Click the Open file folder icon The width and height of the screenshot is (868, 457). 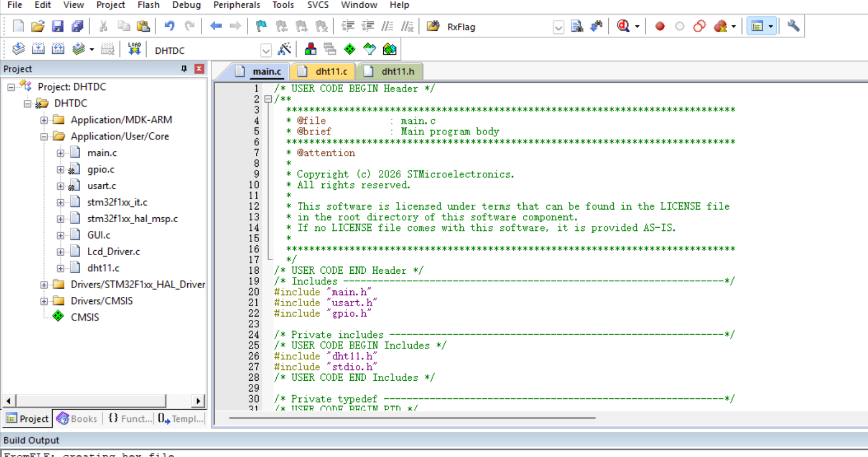pos(38,26)
